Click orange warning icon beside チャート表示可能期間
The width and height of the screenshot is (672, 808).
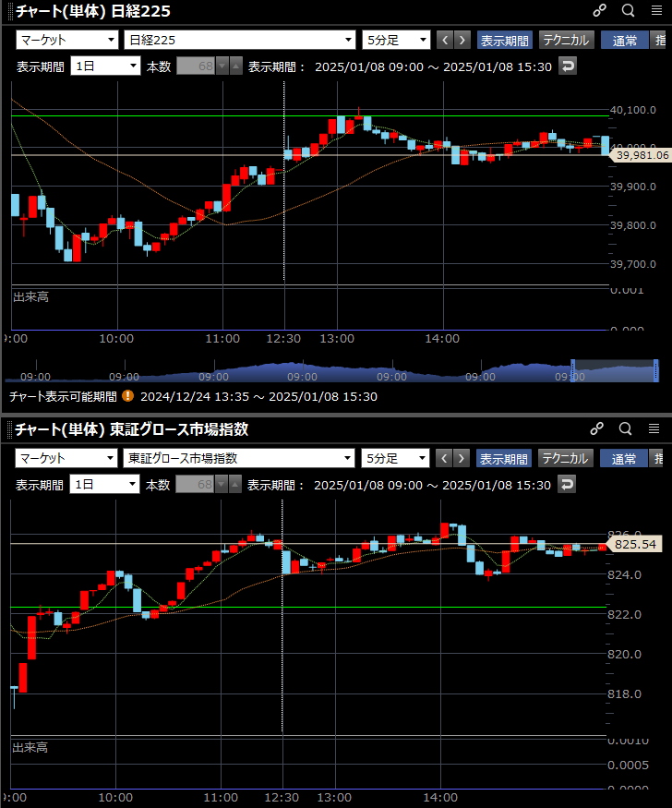[127, 396]
